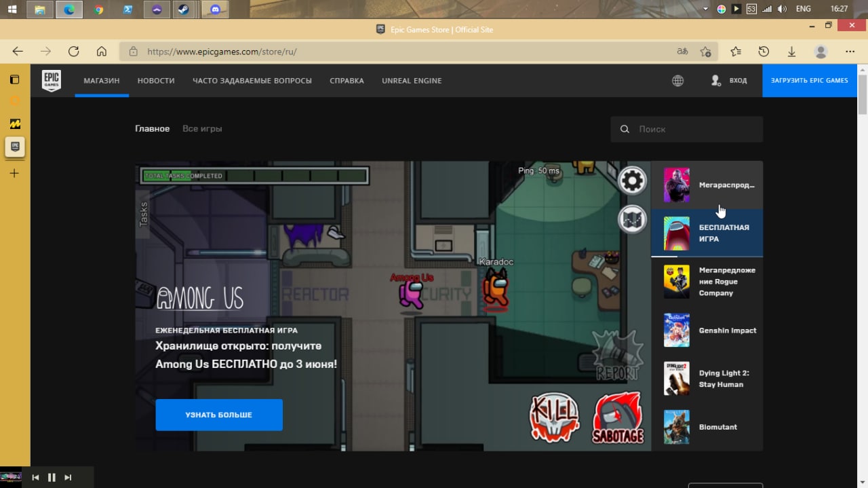Open the СПРАВКА menu item
This screenshot has height=488, width=868.
pos(347,81)
